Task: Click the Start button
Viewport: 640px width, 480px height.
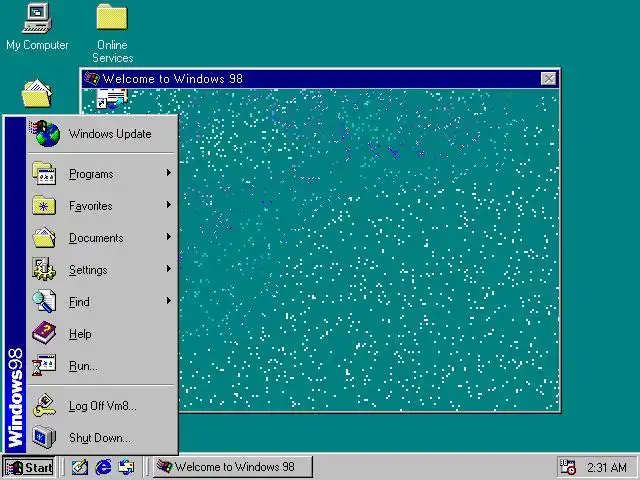Action: pos(29,467)
